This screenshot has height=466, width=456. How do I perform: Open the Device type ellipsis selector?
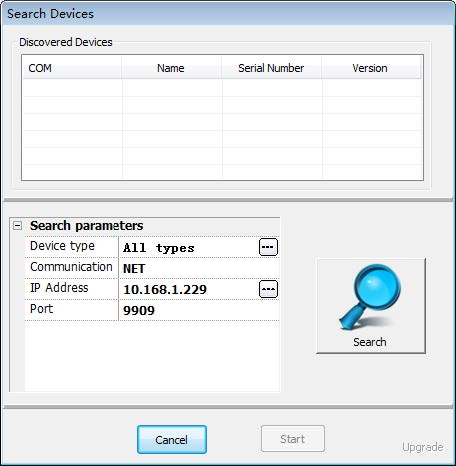268,247
